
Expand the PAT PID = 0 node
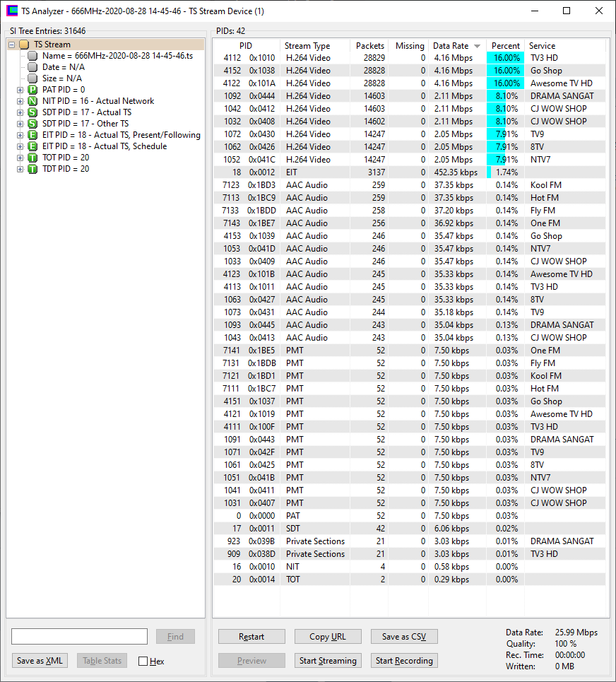[20, 90]
